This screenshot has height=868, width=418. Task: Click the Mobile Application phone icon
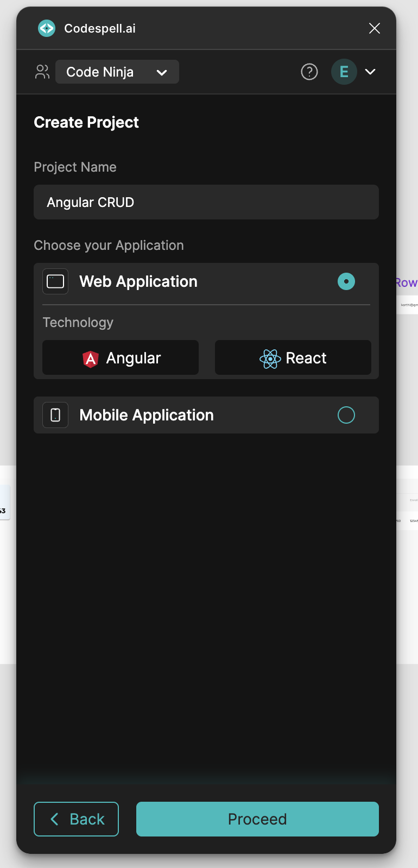55,415
